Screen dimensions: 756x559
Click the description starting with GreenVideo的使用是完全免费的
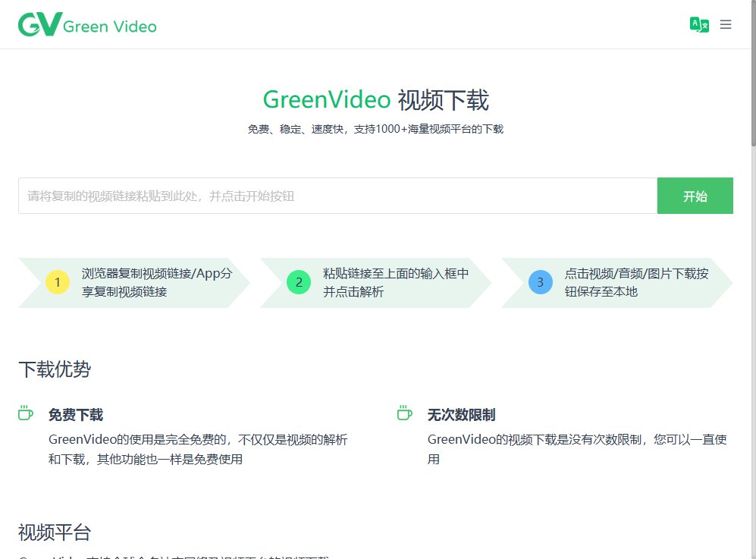[x=198, y=449]
